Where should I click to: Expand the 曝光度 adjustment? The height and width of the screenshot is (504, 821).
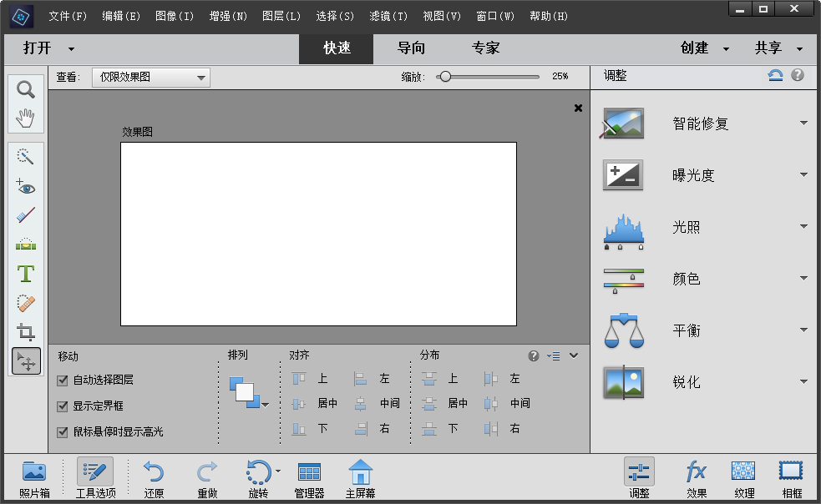[x=803, y=174]
